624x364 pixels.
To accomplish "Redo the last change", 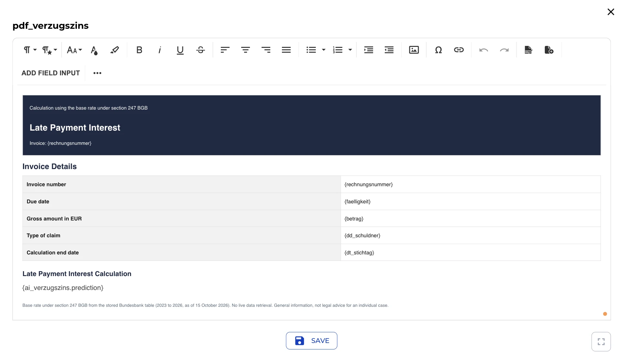I will [x=504, y=50].
